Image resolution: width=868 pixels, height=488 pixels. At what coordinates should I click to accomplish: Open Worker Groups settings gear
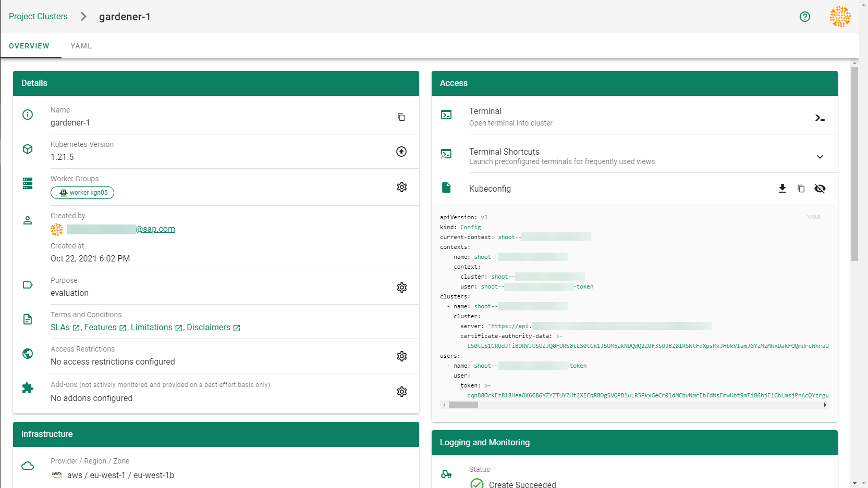coord(401,187)
